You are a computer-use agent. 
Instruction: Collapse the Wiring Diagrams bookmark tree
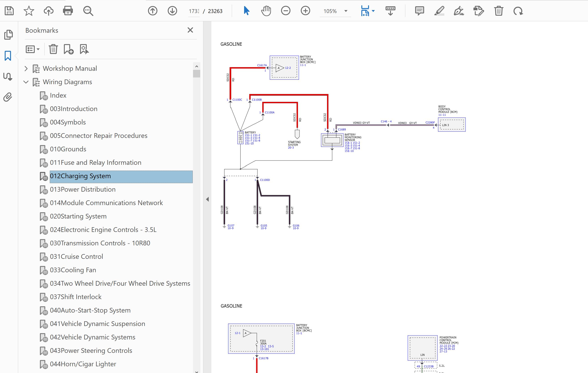click(26, 82)
